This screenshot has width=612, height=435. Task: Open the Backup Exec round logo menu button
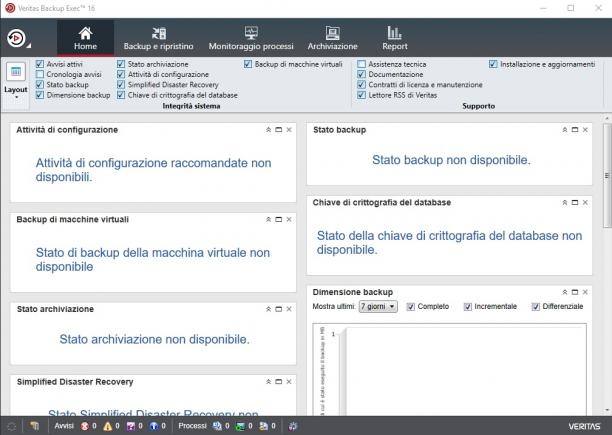point(16,38)
